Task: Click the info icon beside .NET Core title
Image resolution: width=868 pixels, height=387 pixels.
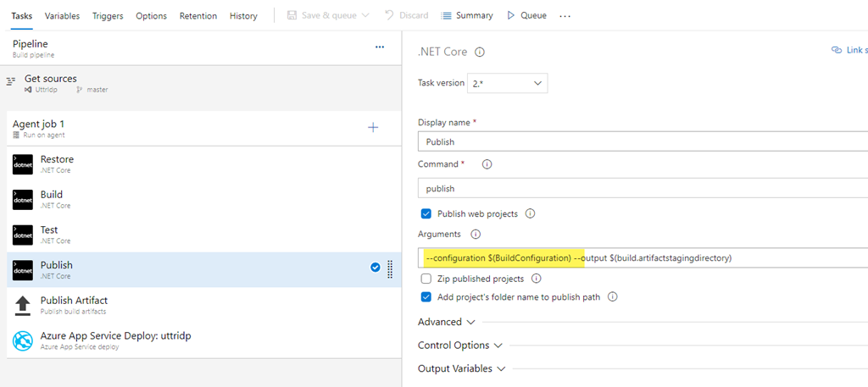Action: point(480,52)
